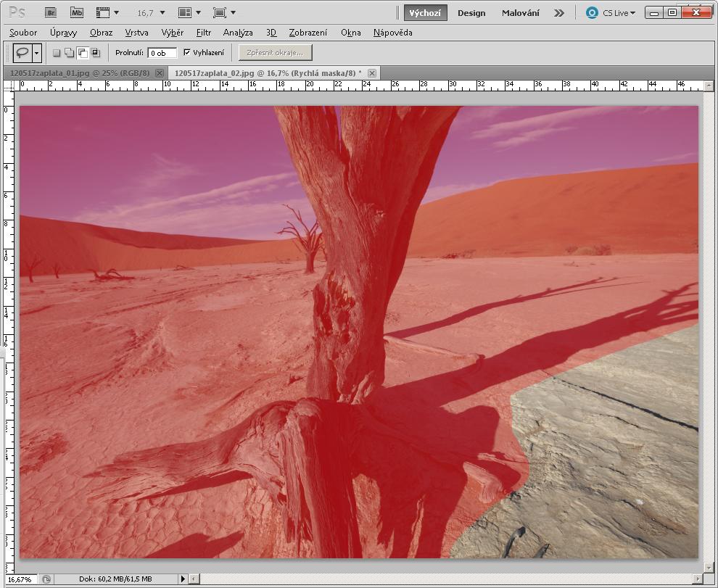Click the status bar preview icon
The width and height of the screenshot is (718, 588).
(x=46, y=579)
